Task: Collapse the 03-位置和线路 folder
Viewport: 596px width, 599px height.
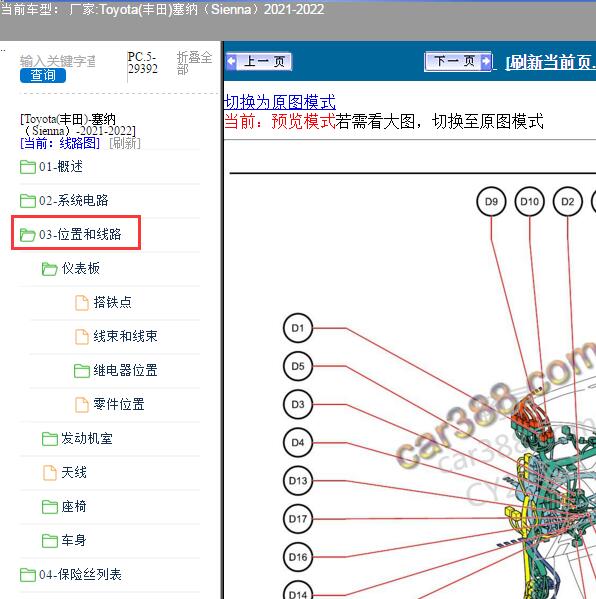Action: click(80, 234)
